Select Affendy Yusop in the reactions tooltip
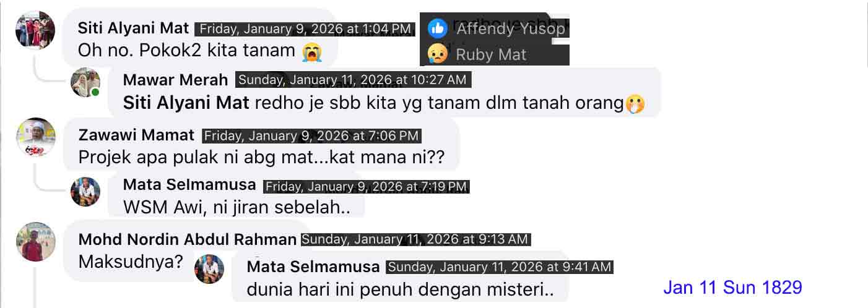Image resolution: width=868 pixels, height=308 pixels. coord(511,28)
